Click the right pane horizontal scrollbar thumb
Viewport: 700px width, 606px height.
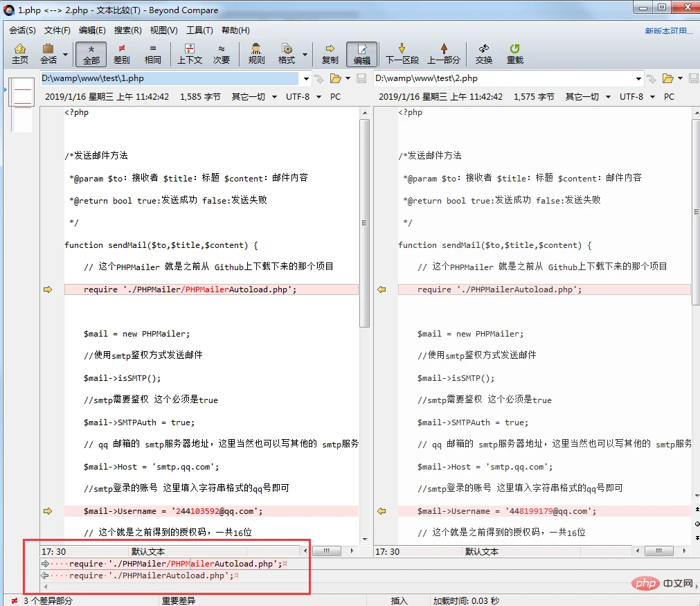[x=659, y=551]
